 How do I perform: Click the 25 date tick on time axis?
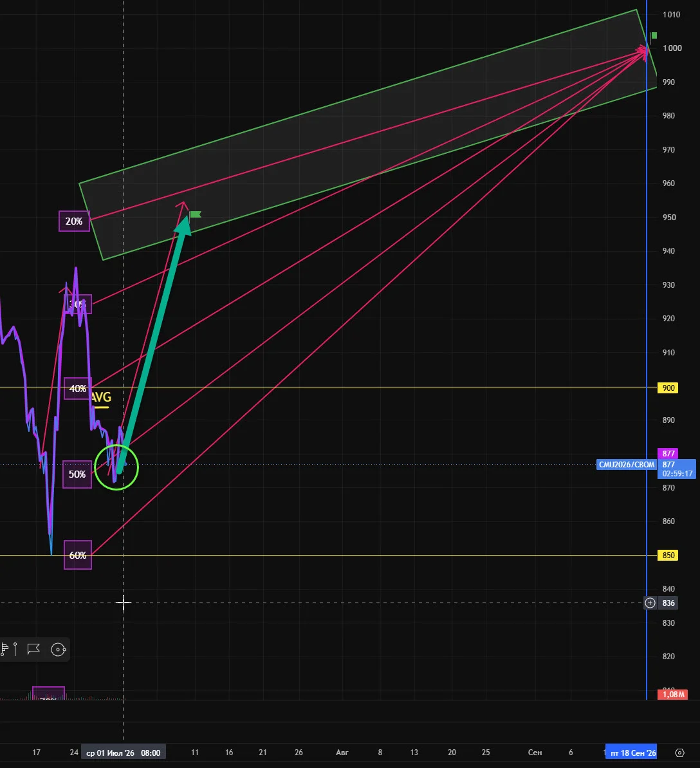click(x=486, y=753)
